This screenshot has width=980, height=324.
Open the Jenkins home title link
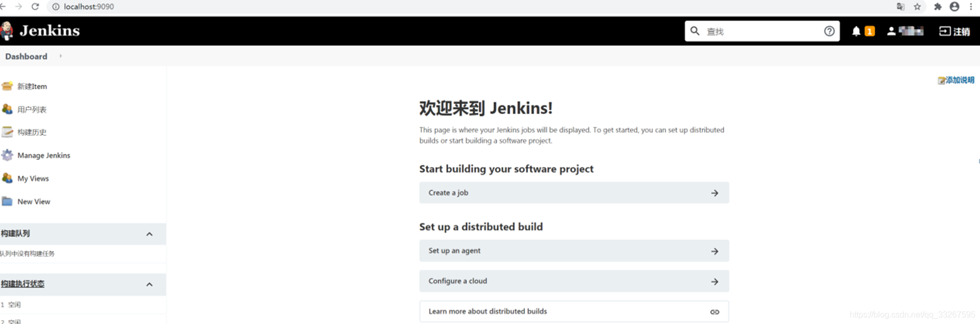pos(49,31)
